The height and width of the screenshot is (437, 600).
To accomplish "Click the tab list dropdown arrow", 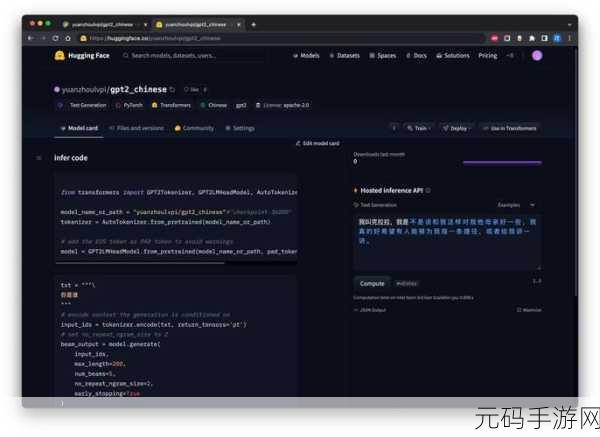I will click(569, 24).
